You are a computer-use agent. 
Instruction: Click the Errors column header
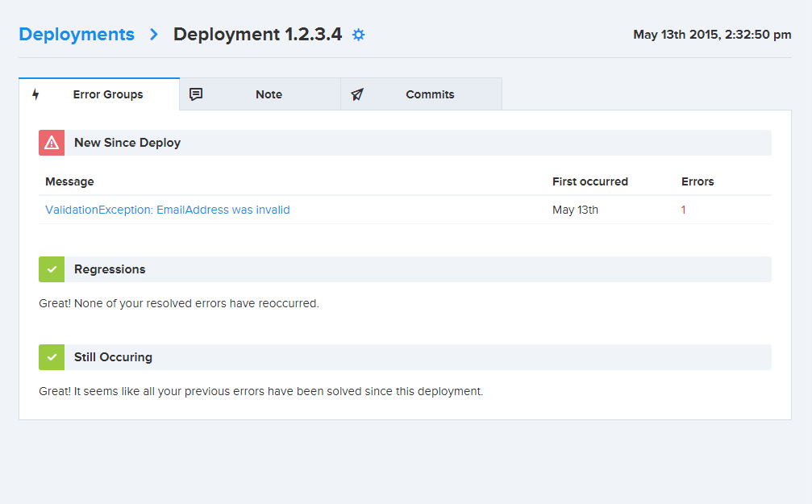(697, 181)
